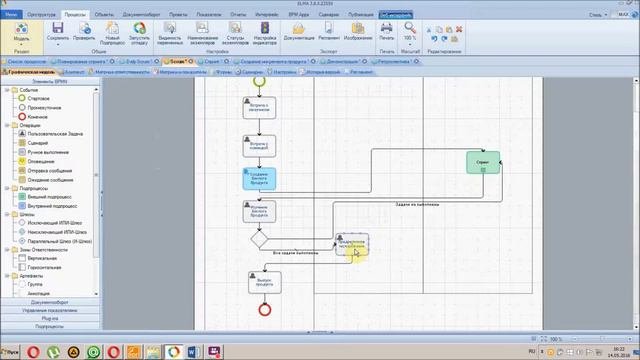Collapse the Зоны Ответственности folder

pos(7,249)
